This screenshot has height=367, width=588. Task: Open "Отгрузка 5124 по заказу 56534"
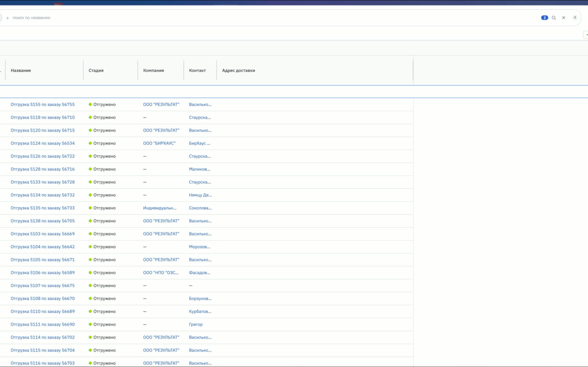point(43,143)
